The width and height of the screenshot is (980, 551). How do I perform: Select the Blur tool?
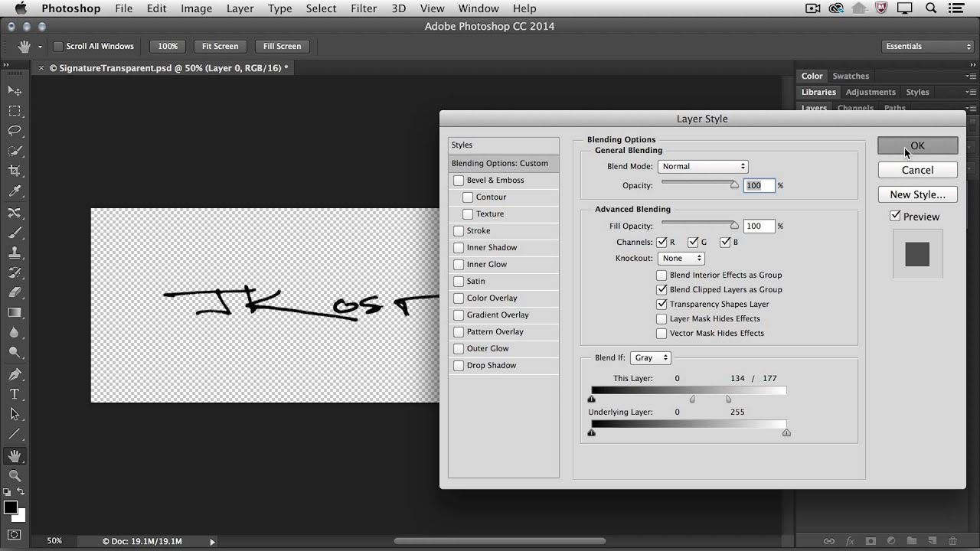click(x=15, y=332)
